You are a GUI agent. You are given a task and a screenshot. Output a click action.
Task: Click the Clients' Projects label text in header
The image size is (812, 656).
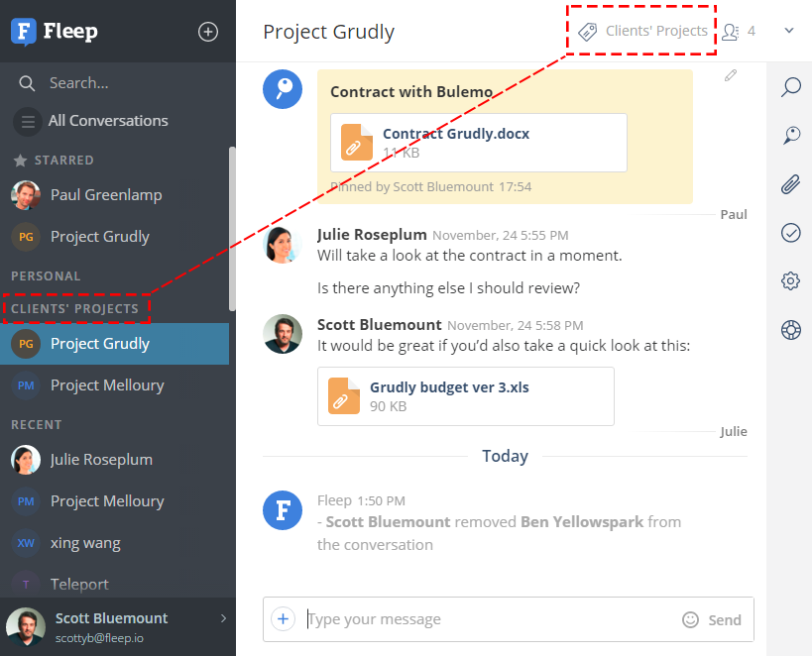click(656, 31)
